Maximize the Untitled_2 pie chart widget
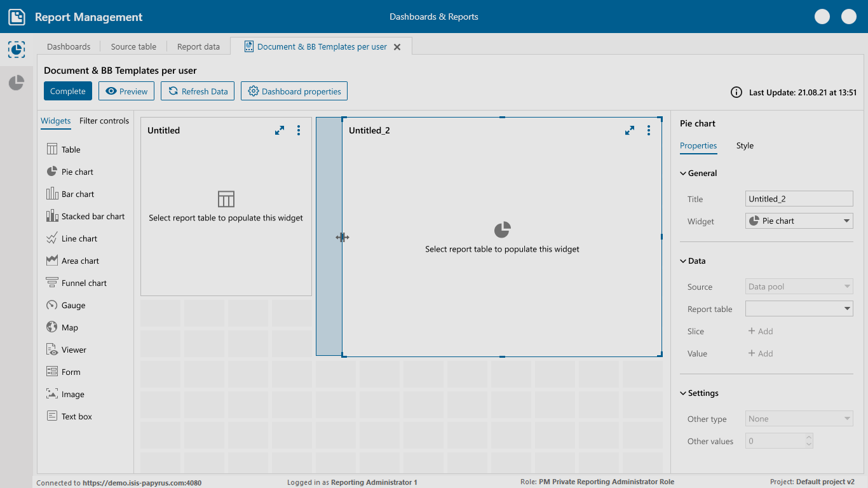The image size is (868, 488). tap(630, 130)
